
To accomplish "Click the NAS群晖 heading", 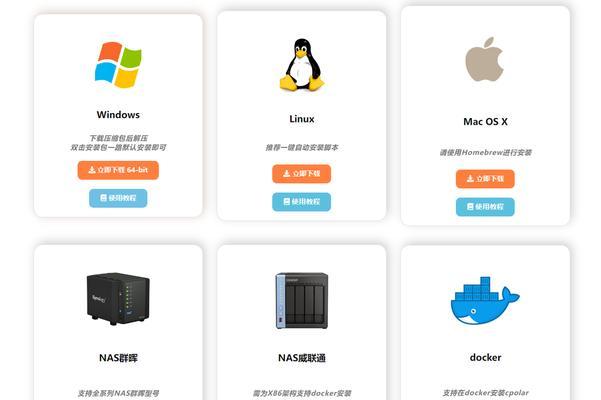I will click(x=118, y=358).
